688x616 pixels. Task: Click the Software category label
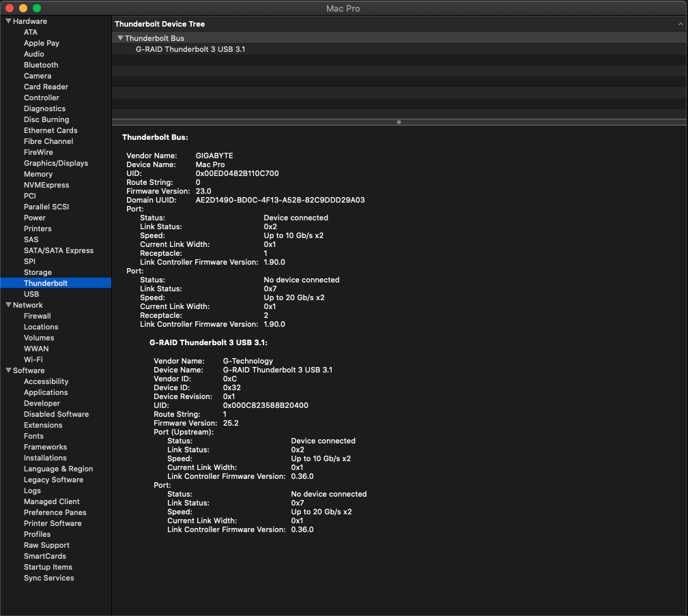click(x=29, y=370)
